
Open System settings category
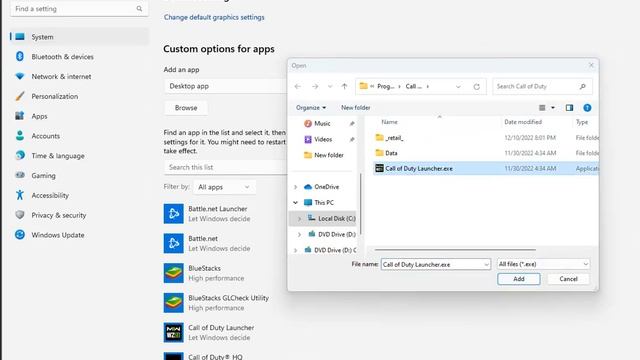[x=80, y=37]
